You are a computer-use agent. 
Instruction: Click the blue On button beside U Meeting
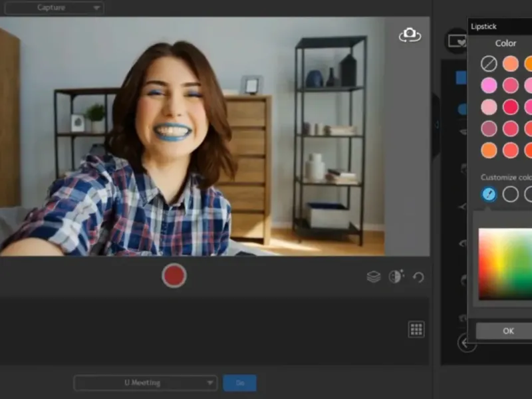[239, 382]
